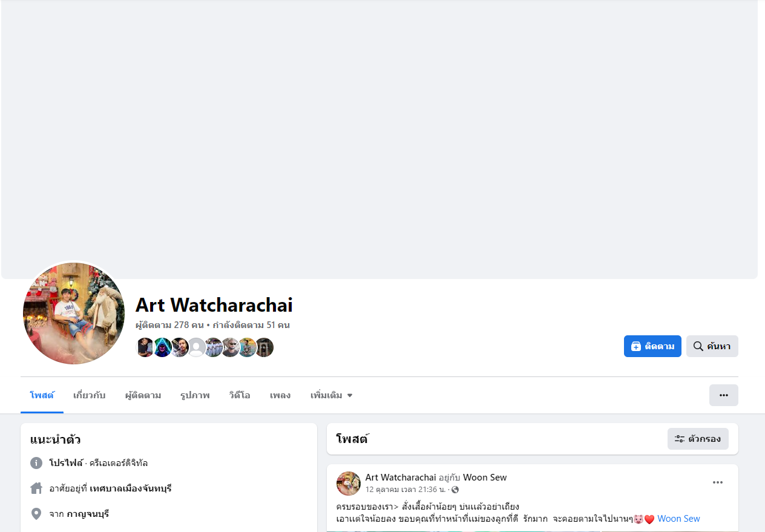
Task: Click the ตัวกรอง filter button
Action: click(698, 439)
